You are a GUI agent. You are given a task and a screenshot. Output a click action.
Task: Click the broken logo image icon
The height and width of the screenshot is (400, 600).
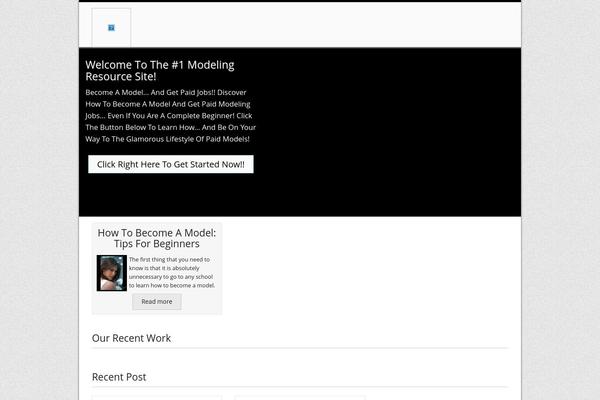coord(111,28)
